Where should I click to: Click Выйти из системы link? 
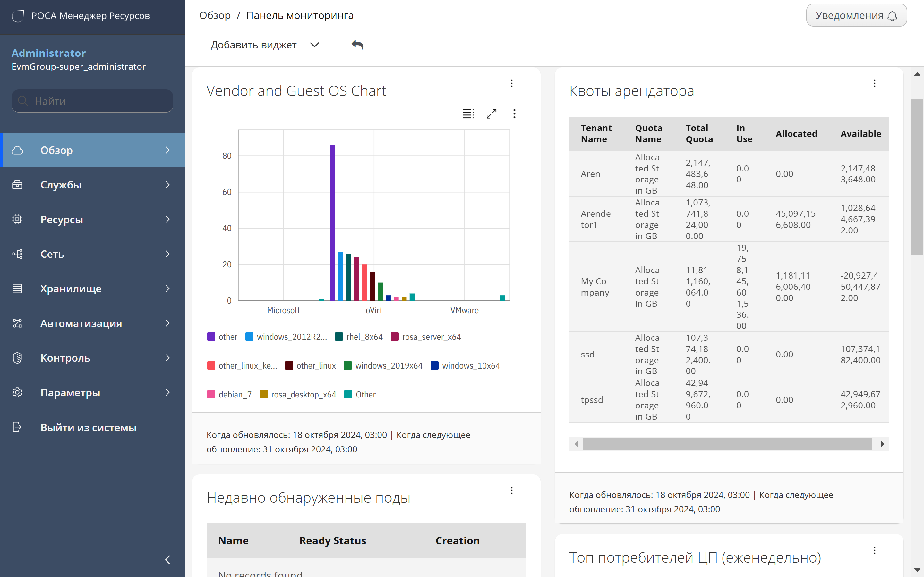[x=88, y=427]
